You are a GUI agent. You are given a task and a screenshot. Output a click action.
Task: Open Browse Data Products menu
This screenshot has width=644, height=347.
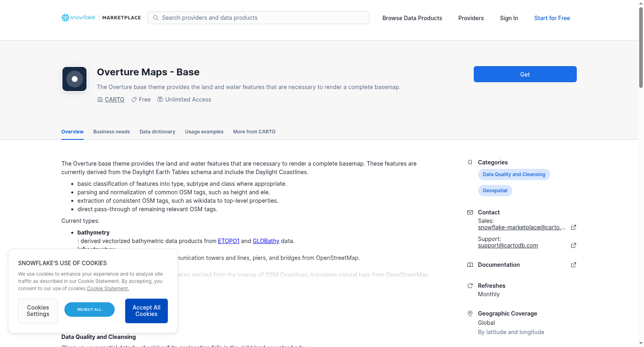tap(412, 18)
